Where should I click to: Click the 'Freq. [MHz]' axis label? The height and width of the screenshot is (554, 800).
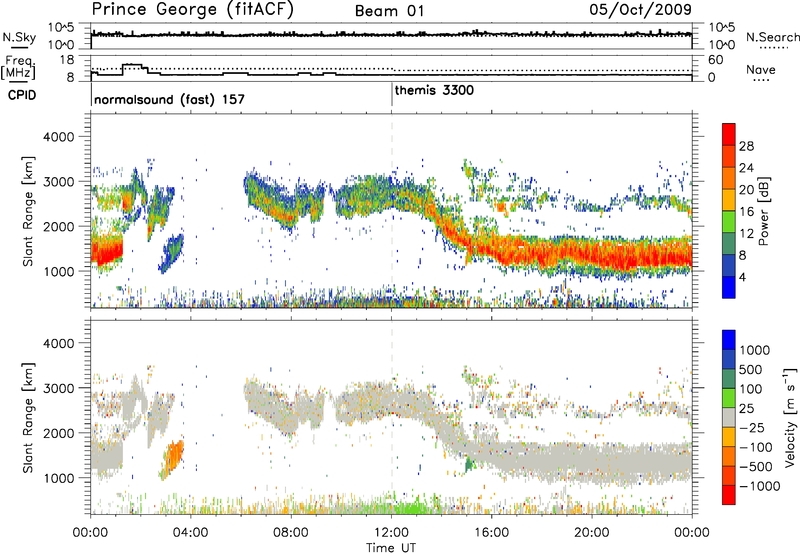pyautogui.click(x=18, y=67)
